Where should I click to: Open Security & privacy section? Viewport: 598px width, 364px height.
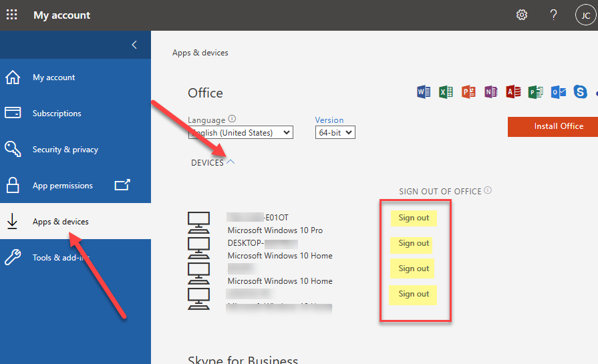(x=76, y=150)
